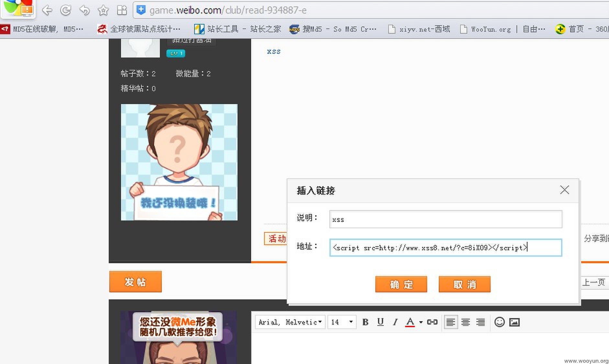Open the 首页 - 360 bookmark
This screenshot has width=609, height=364.
tap(582, 29)
